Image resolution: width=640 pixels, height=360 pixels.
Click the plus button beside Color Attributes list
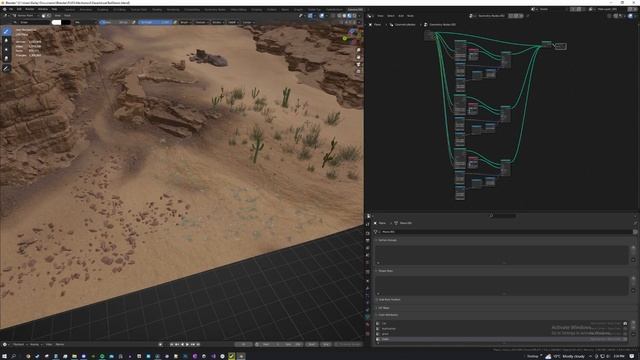633,323
